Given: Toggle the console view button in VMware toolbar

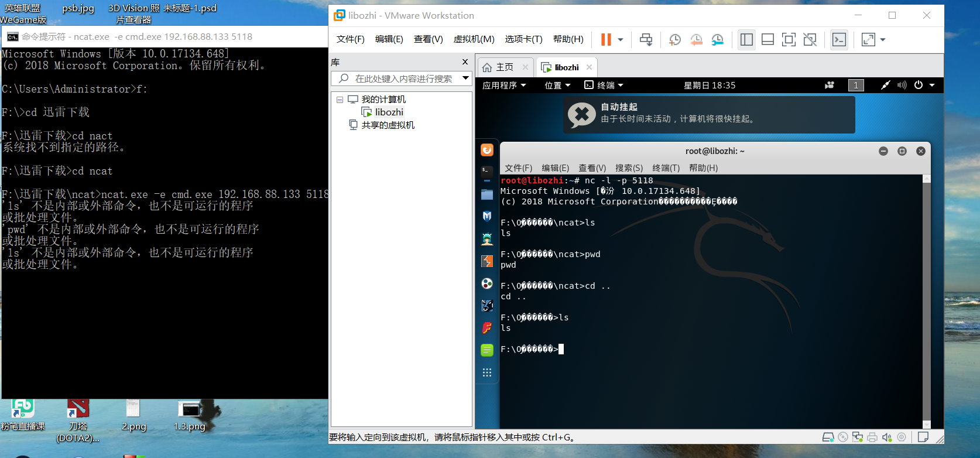Looking at the screenshot, I should click(839, 40).
